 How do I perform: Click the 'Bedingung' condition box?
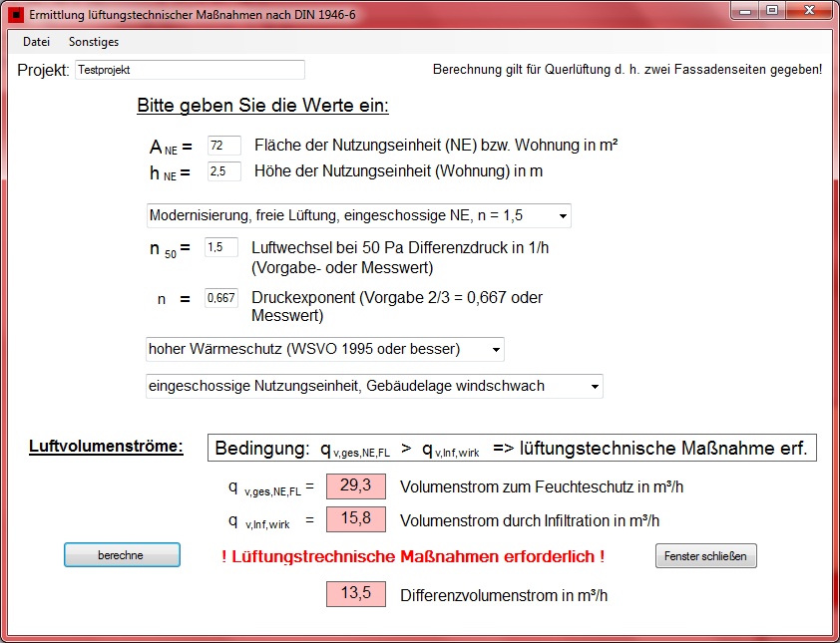point(512,449)
